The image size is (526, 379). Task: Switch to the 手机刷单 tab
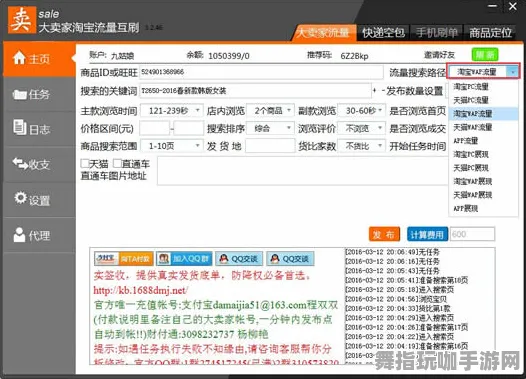point(437,33)
